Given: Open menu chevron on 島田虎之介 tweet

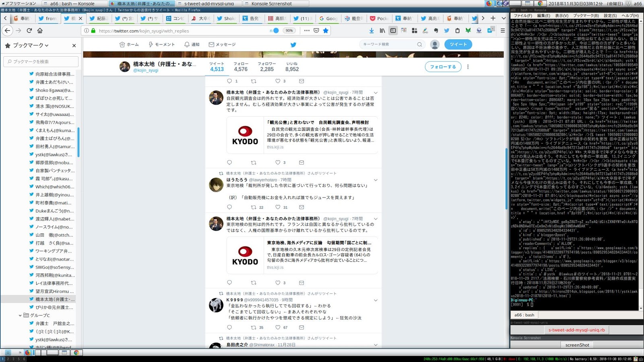Looking at the screenshot, I should click(x=376, y=345).
